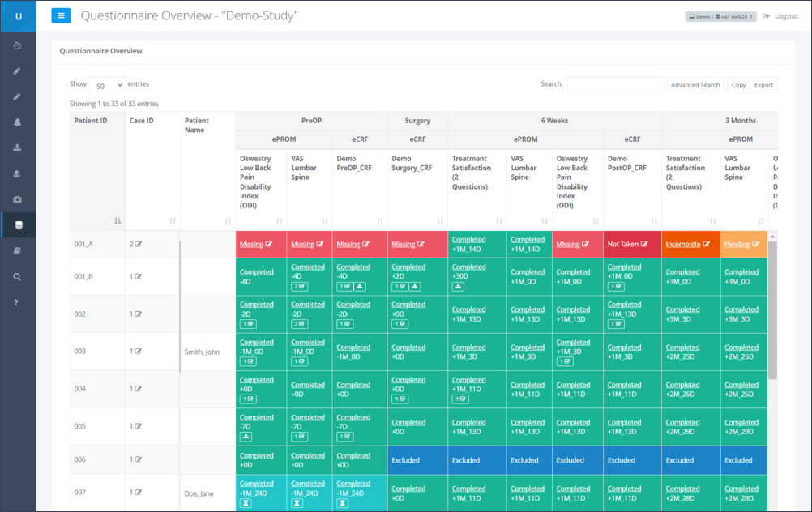Screen dimensions: 812x512
Task: Open the briefcase icon in sidebar
Action: (18, 199)
